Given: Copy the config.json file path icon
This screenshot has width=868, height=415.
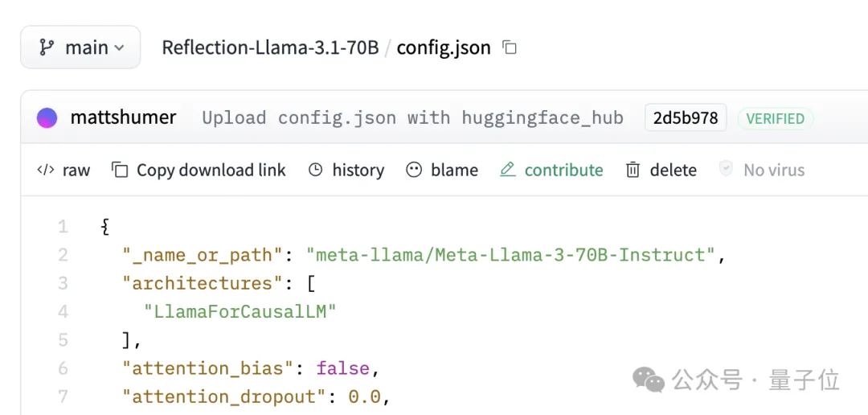Looking at the screenshot, I should pyautogui.click(x=510, y=47).
